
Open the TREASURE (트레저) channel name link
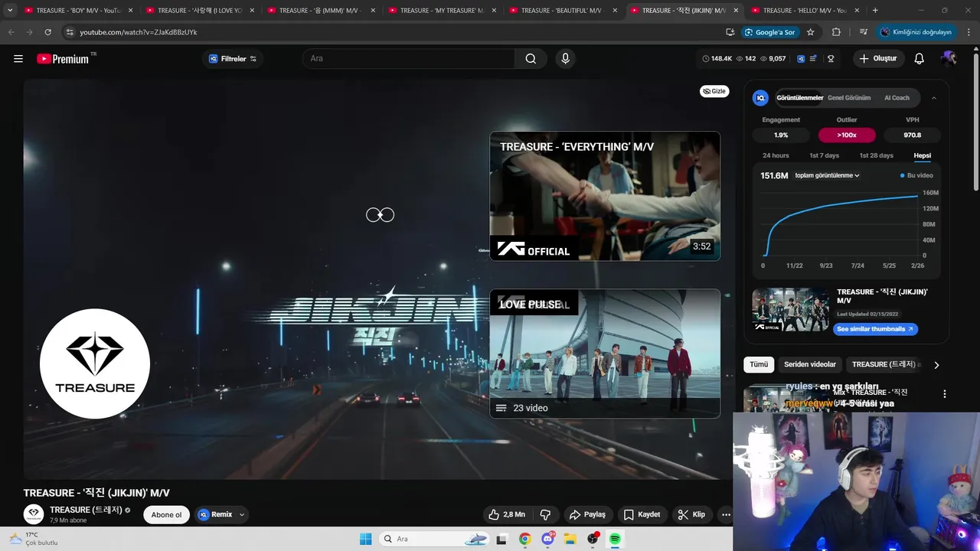87,510
